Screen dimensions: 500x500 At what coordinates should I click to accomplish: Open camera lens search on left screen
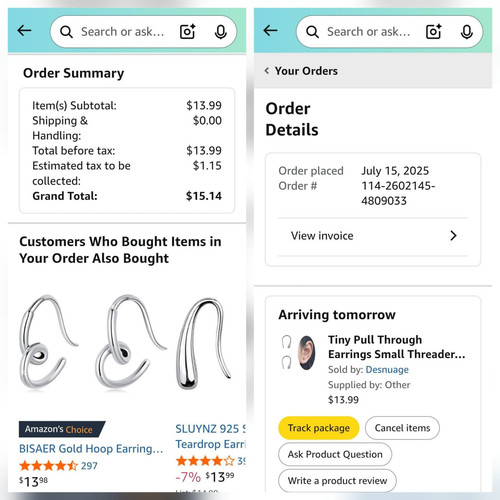188,32
